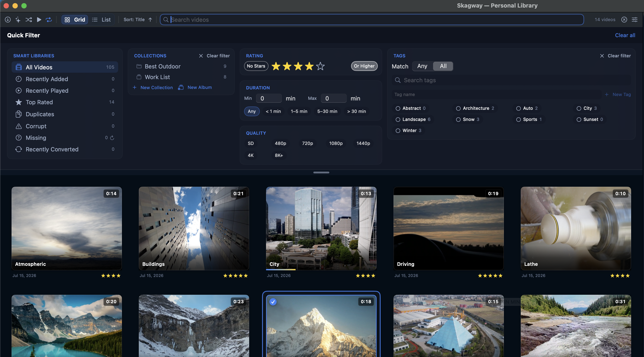Select Duplicates smart library

65,114
